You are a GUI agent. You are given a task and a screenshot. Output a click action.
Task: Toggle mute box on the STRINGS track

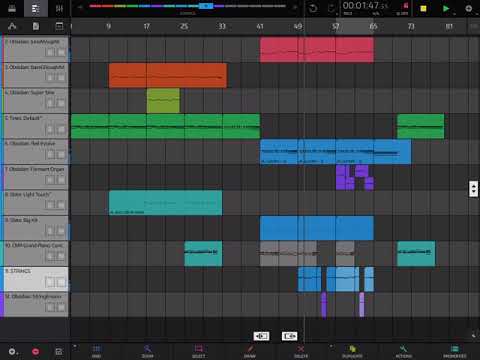click(50, 282)
